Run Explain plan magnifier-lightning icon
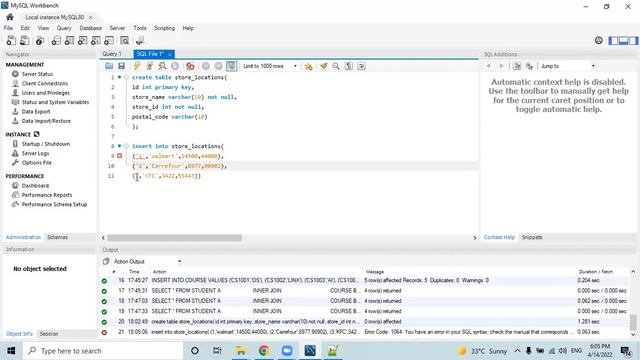 [x=162, y=66]
